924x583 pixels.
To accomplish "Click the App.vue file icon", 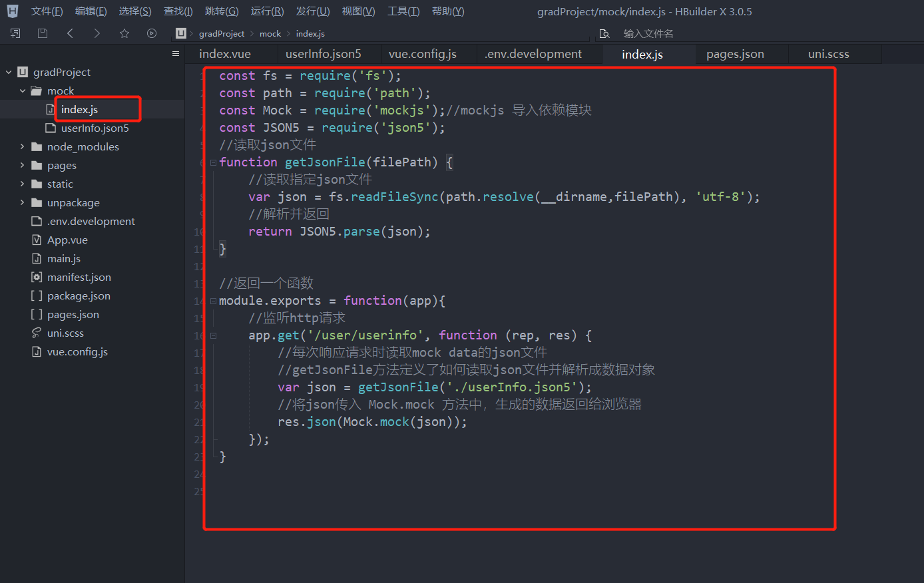I will (x=37, y=240).
